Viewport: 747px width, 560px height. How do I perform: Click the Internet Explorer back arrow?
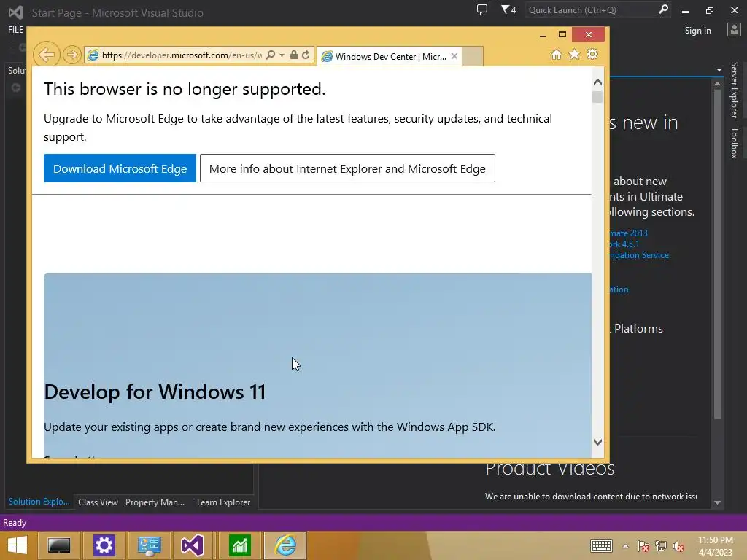tap(46, 55)
